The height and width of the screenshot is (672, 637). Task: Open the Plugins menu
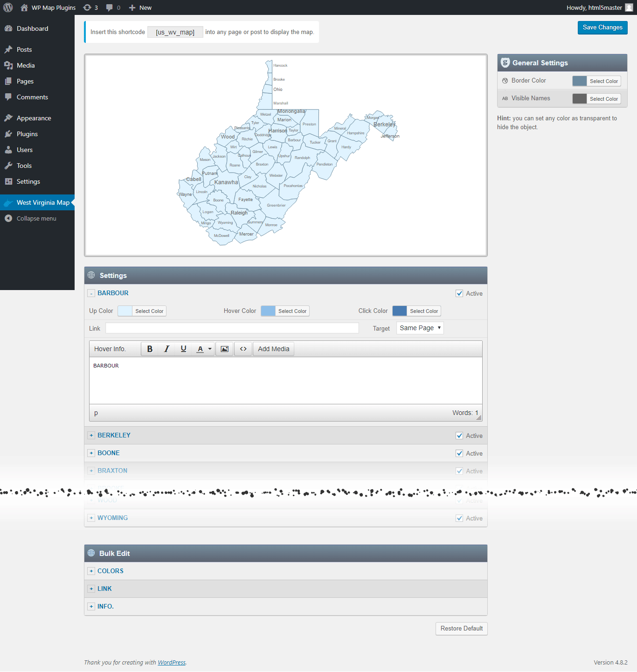pyautogui.click(x=37, y=134)
